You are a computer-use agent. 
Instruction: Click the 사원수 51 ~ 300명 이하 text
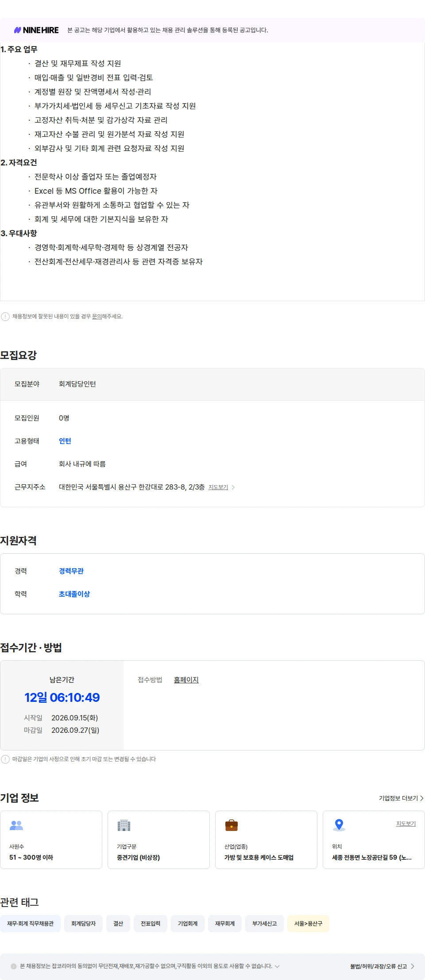click(x=31, y=857)
